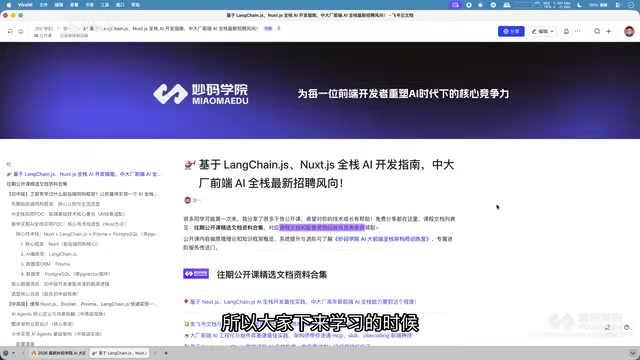This screenshot has height=360, width=640.
Task: Open the 编辑 menu in menu bar
Action: 59,5
